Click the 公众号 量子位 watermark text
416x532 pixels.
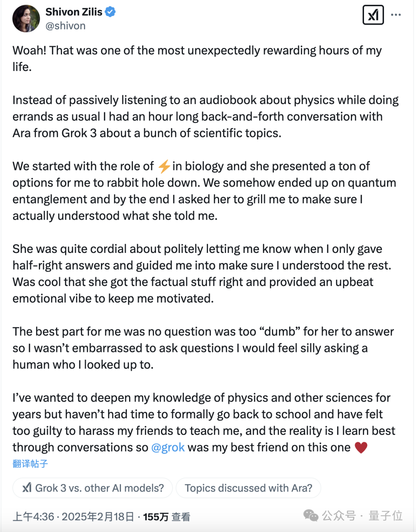[x=362, y=515]
